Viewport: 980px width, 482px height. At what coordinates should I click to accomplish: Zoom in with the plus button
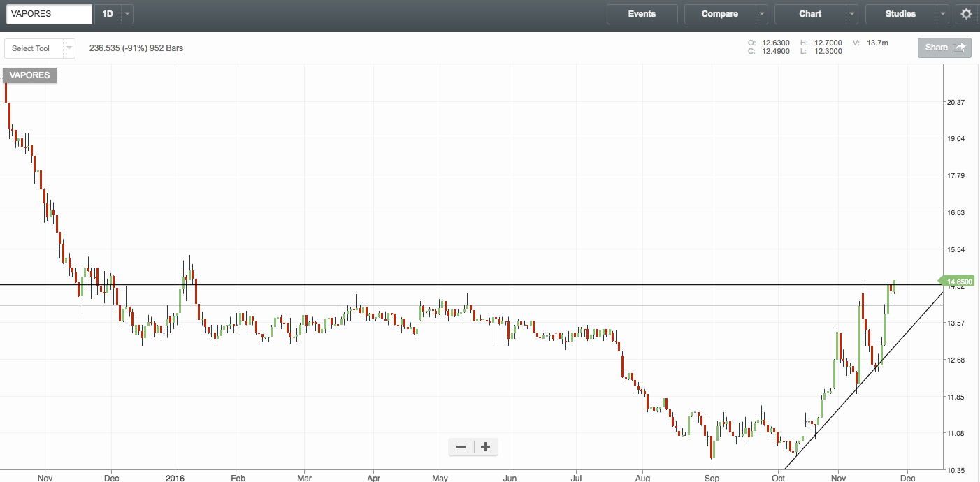(486, 447)
